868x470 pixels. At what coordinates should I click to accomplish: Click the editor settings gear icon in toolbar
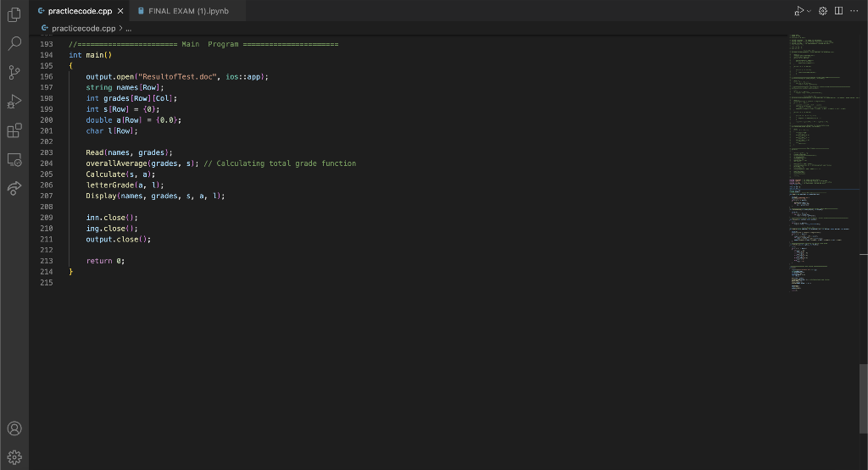click(x=823, y=11)
